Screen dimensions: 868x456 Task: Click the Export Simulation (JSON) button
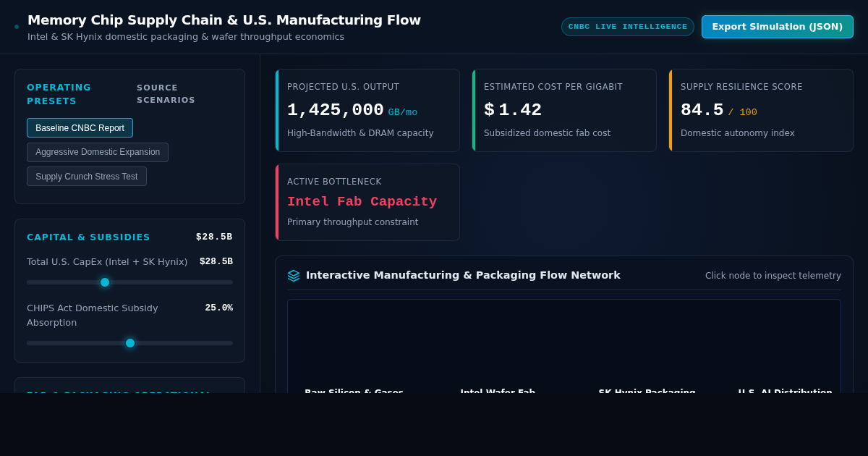click(x=778, y=27)
